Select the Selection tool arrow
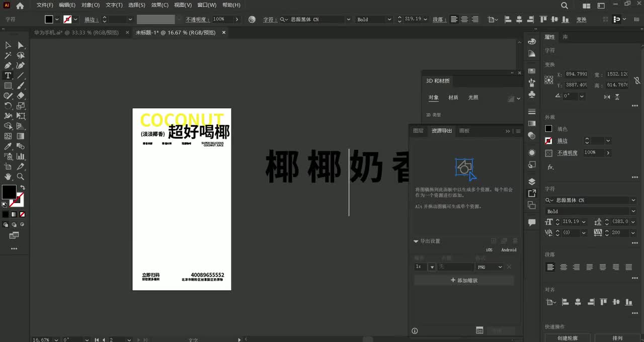Screen dimensions: 644x342 [8, 45]
